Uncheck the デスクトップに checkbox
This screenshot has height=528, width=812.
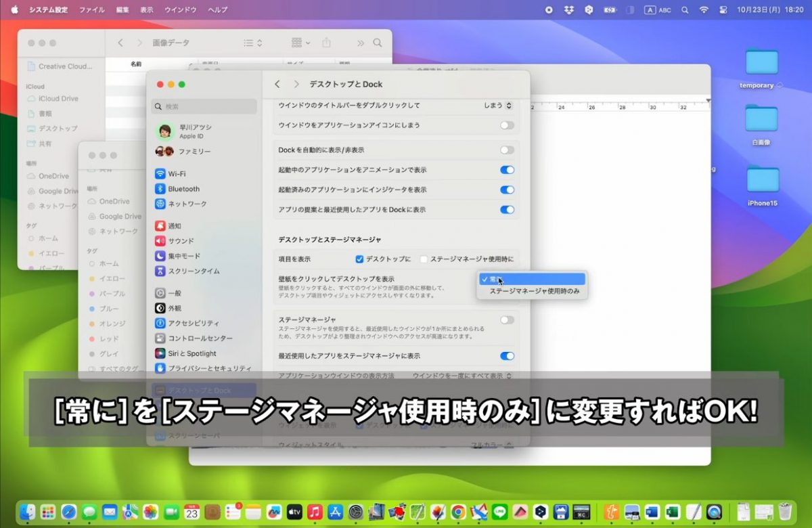(x=359, y=259)
